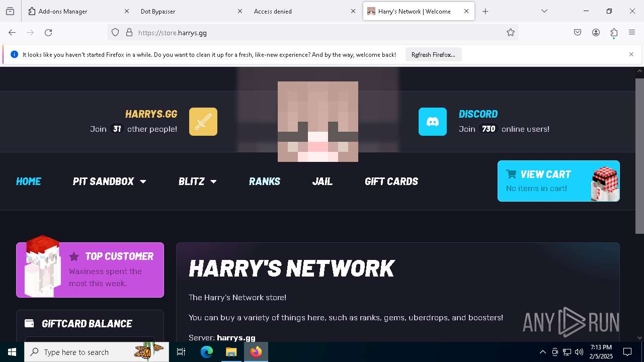Click the Firefox taskbar icon
This screenshot has width=644, height=362.
256,352
